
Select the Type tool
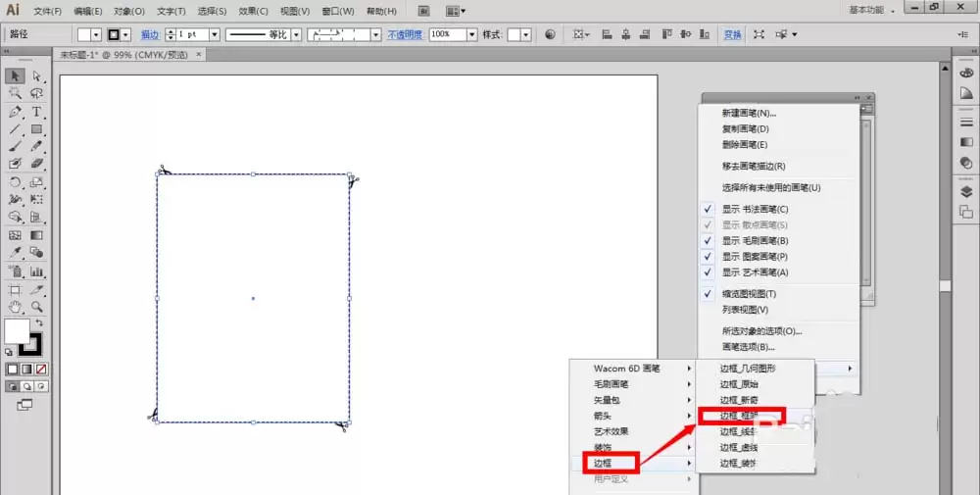pyautogui.click(x=37, y=112)
